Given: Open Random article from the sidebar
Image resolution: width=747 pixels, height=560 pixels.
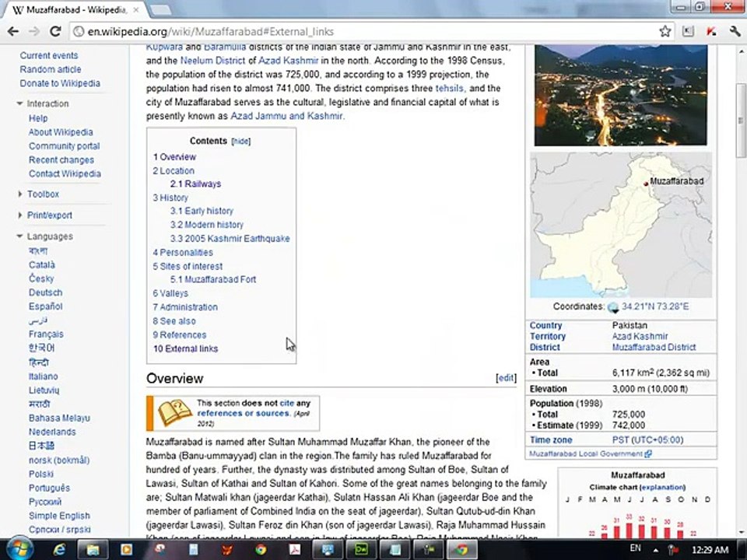Looking at the screenshot, I should coord(51,69).
